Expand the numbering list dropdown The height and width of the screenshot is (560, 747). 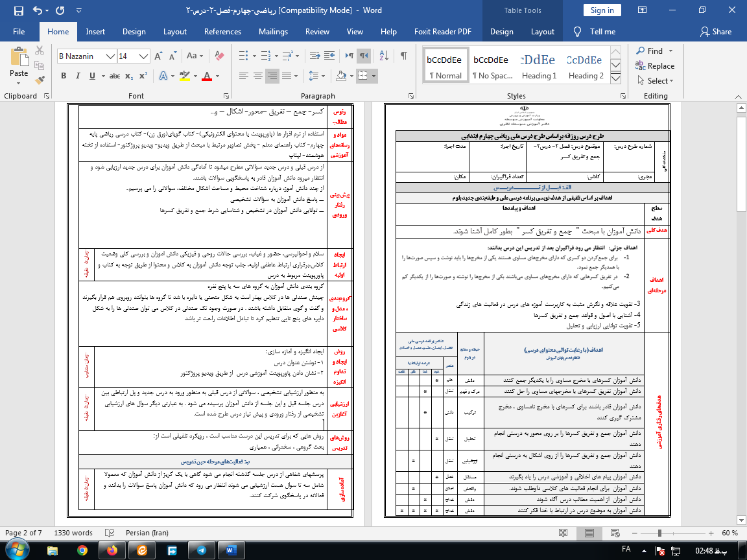tap(276, 56)
